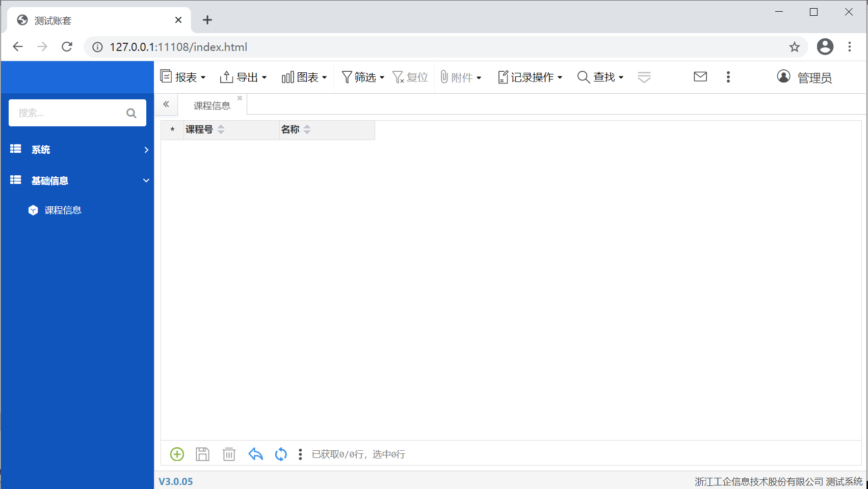The height and width of the screenshot is (489, 868).
Task: Click the refresh data icon
Action: 281,454
